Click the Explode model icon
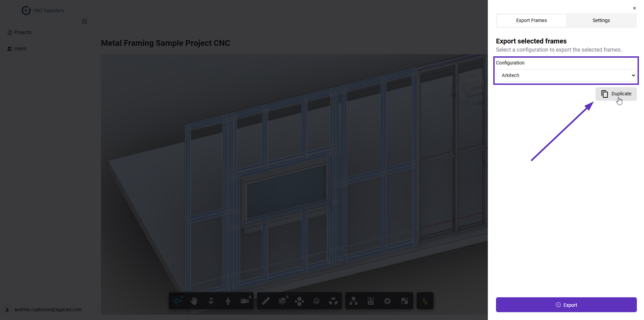This screenshot has width=644, height=320. tap(299, 301)
